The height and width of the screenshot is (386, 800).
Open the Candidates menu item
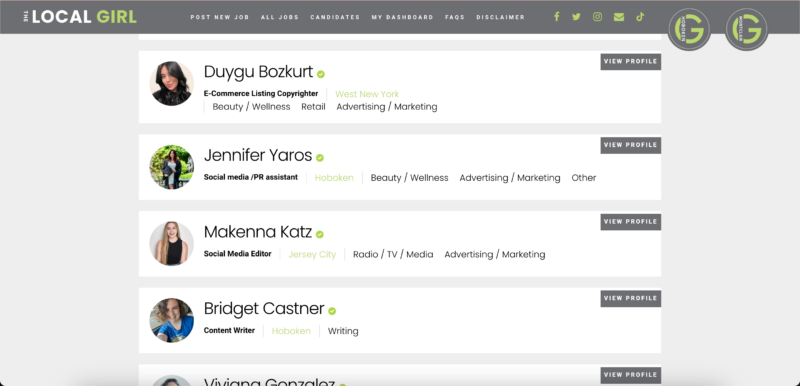pyautogui.click(x=335, y=17)
